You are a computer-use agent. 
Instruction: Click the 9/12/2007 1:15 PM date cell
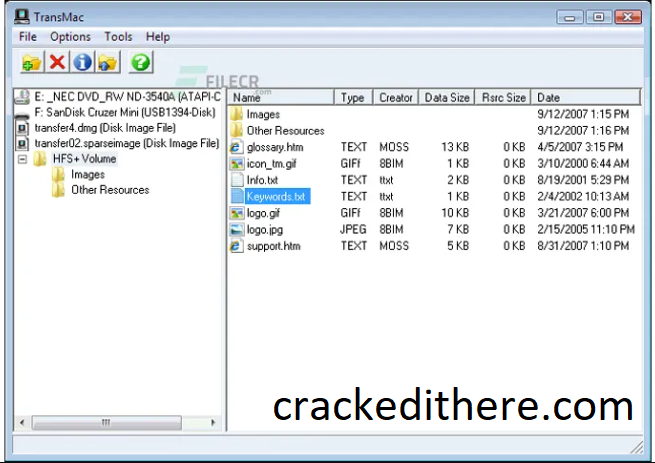coord(583,114)
